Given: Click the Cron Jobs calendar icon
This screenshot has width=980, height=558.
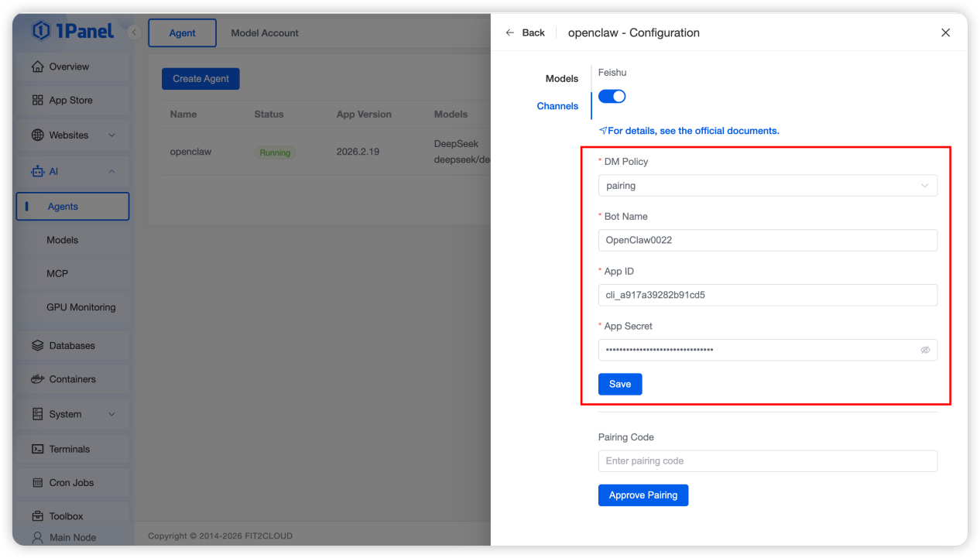Looking at the screenshot, I should (37, 483).
